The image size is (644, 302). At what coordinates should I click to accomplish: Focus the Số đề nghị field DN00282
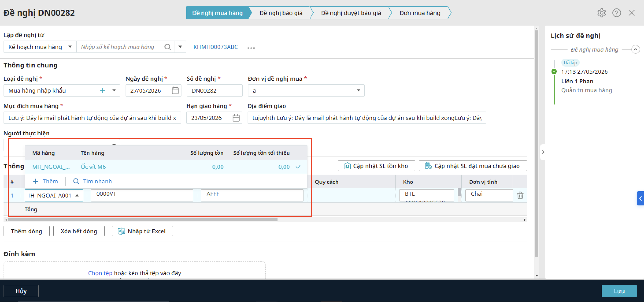coord(215,90)
